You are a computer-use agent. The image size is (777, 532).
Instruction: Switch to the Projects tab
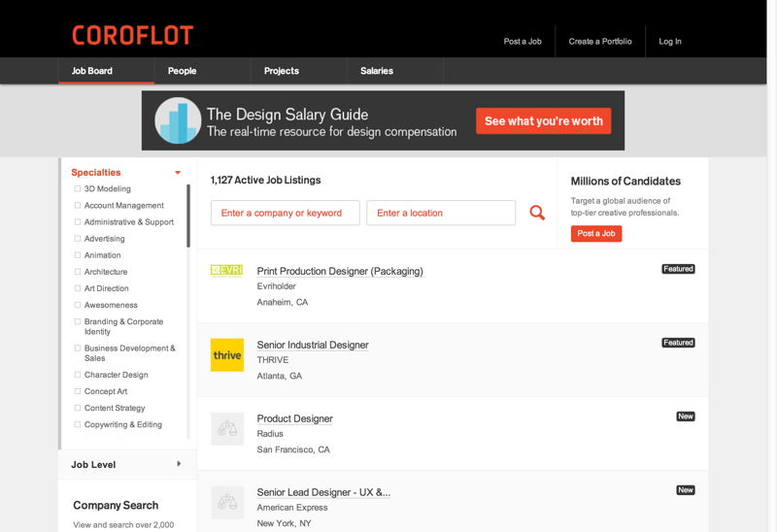pyautogui.click(x=299, y=71)
